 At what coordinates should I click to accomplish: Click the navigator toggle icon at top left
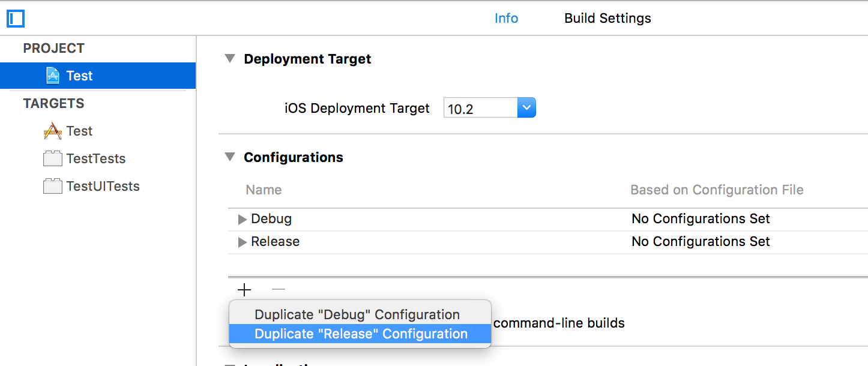[x=15, y=19]
